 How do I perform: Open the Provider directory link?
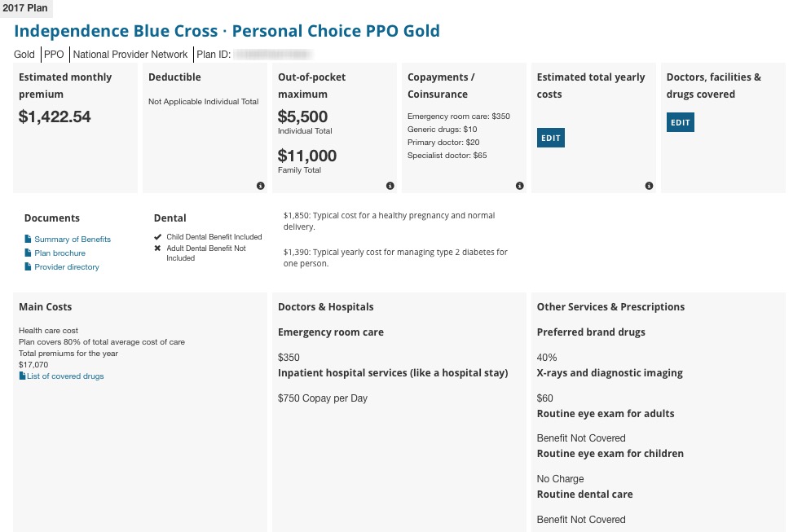tap(67, 267)
